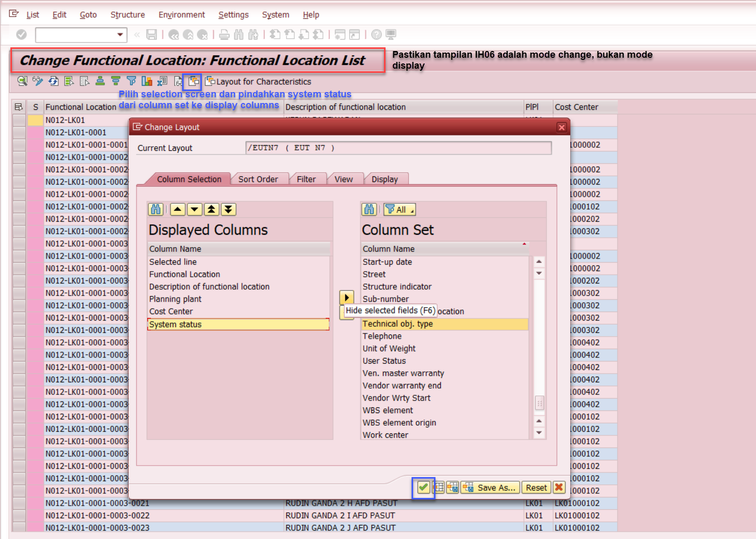756x539 pixels.
Task: Open the command field dropdown
Action: tap(121, 35)
